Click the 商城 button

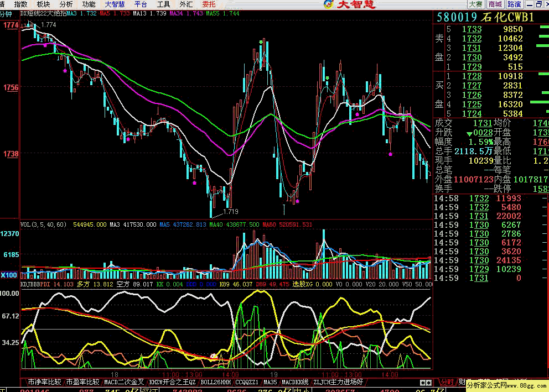coord(495,4)
